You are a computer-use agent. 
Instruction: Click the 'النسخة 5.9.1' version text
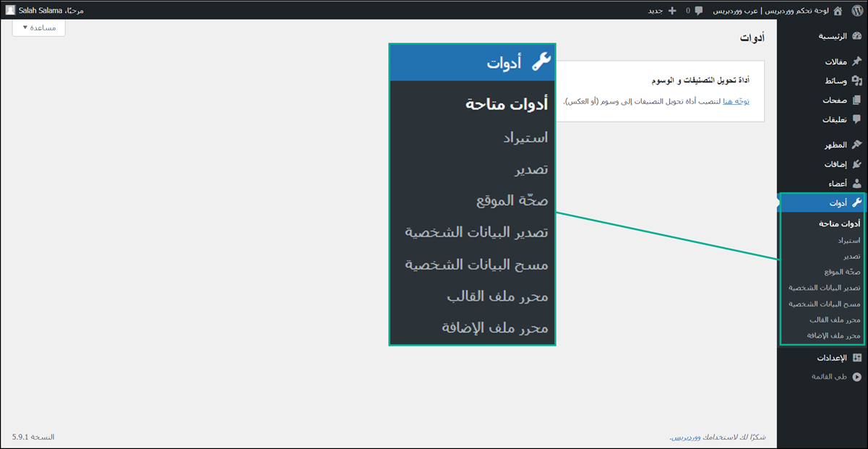click(x=33, y=437)
